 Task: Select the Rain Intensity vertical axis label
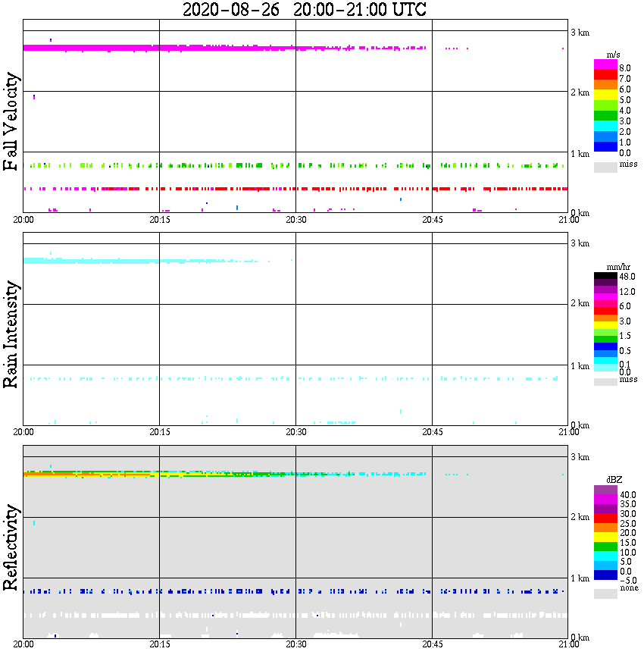coord(11,334)
